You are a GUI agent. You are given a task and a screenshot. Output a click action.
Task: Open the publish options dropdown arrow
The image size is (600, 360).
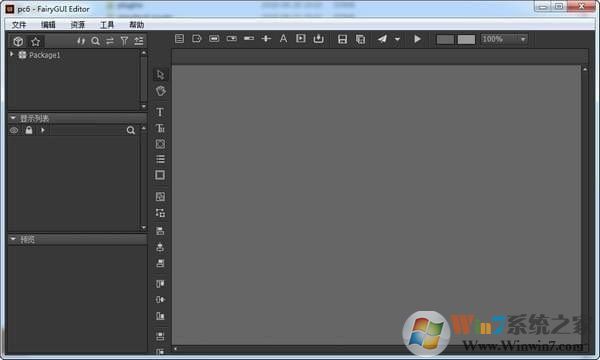(397, 39)
